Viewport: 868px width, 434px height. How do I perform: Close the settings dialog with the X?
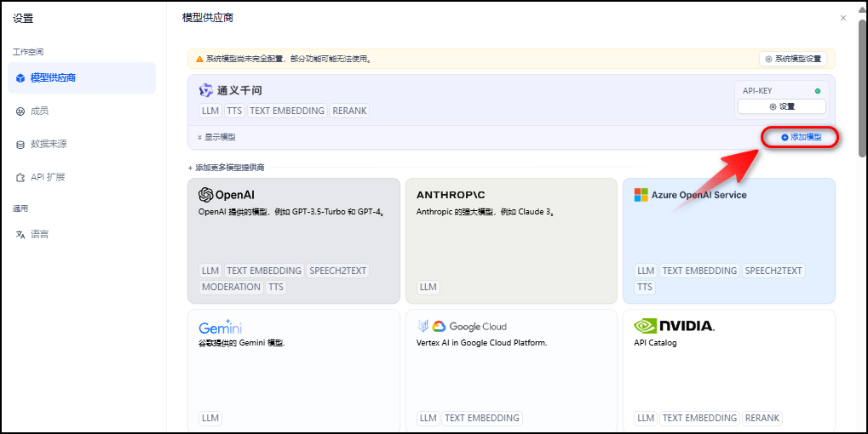843,18
